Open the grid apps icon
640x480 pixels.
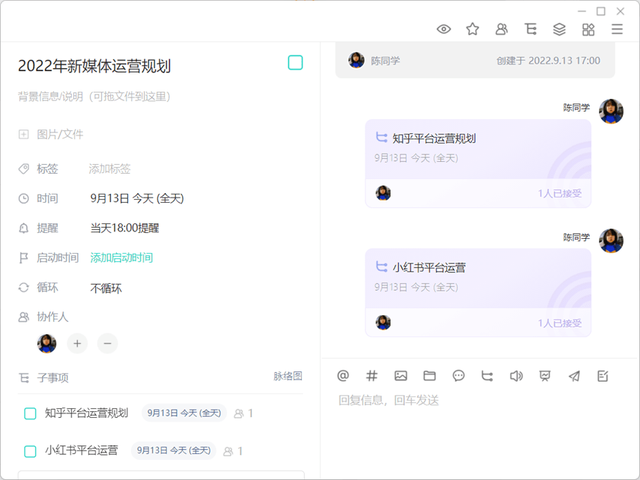pos(588,29)
